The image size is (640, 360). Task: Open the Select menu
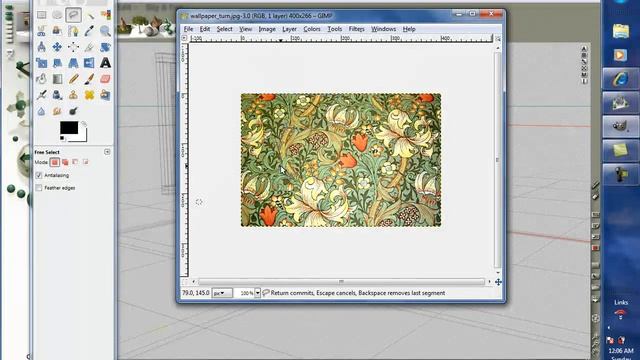[224, 29]
